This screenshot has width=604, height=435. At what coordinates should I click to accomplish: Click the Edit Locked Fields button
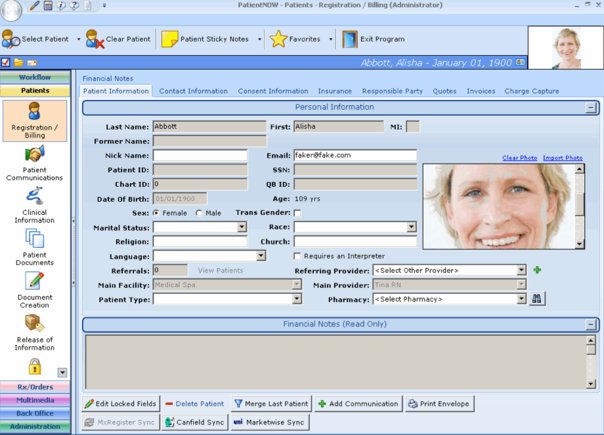[119, 404]
